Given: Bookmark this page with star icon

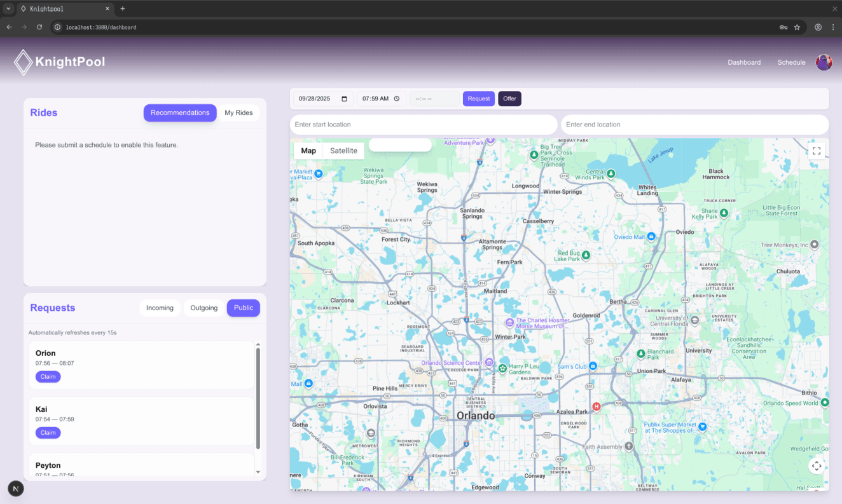Looking at the screenshot, I should [797, 27].
